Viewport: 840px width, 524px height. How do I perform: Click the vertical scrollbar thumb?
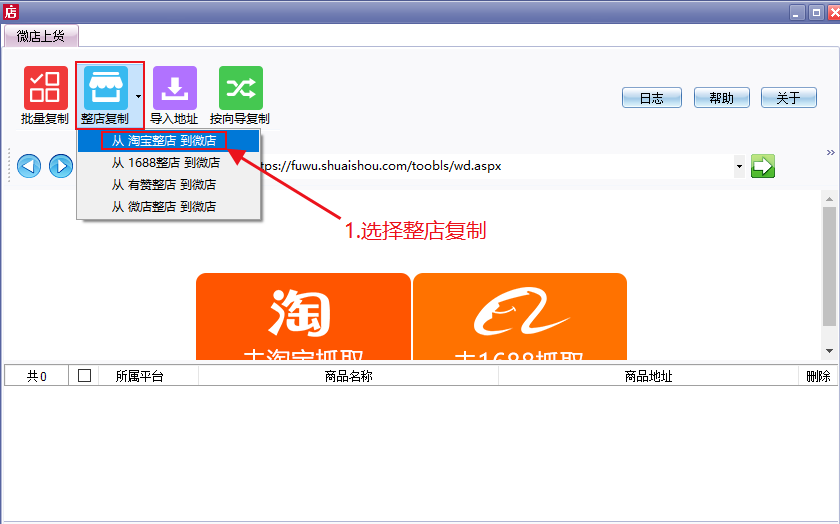(x=829, y=266)
